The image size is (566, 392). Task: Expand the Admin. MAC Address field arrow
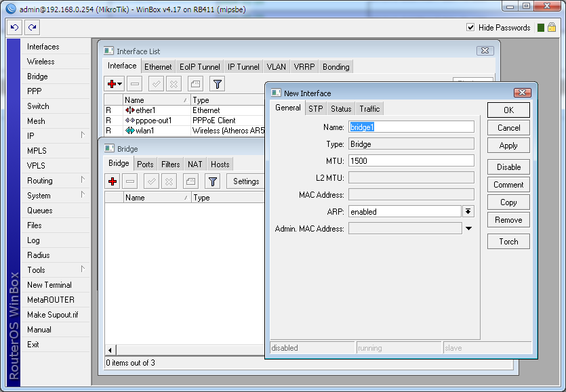click(468, 228)
